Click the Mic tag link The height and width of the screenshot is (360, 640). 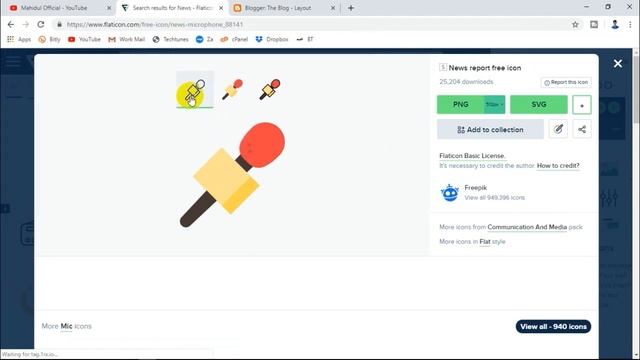67,326
